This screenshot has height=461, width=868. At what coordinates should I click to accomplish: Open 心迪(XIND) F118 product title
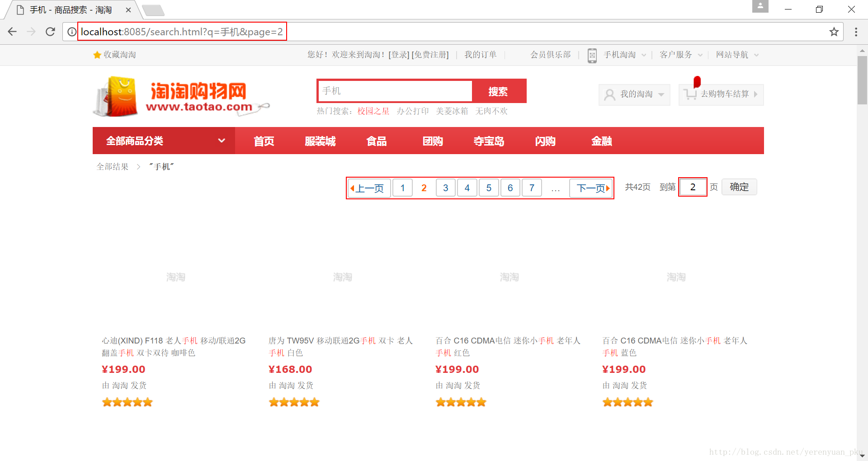(174, 347)
